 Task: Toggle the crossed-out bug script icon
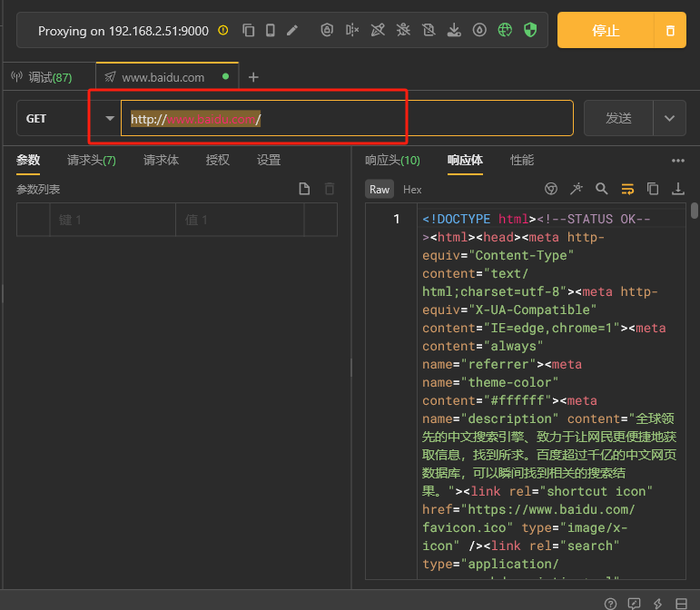(403, 30)
